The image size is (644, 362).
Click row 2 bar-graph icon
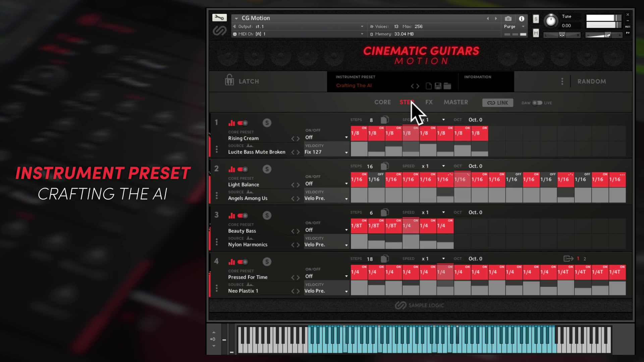tap(231, 169)
